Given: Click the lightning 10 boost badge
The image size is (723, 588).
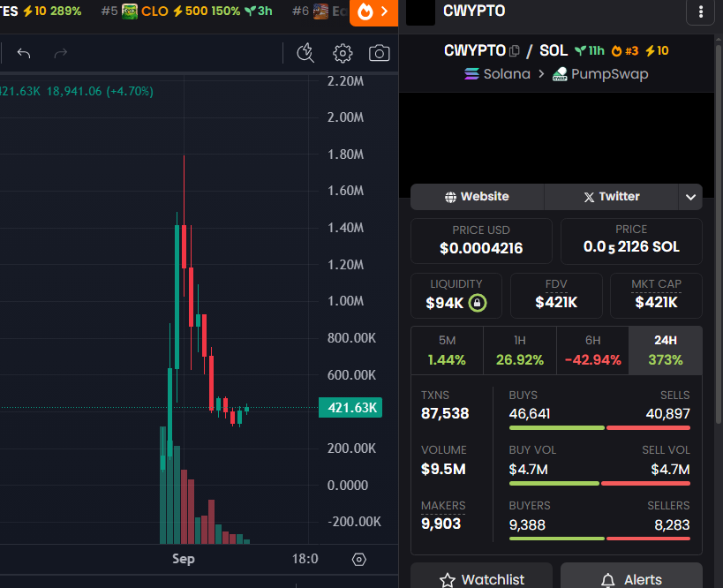Looking at the screenshot, I should click(x=657, y=50).
